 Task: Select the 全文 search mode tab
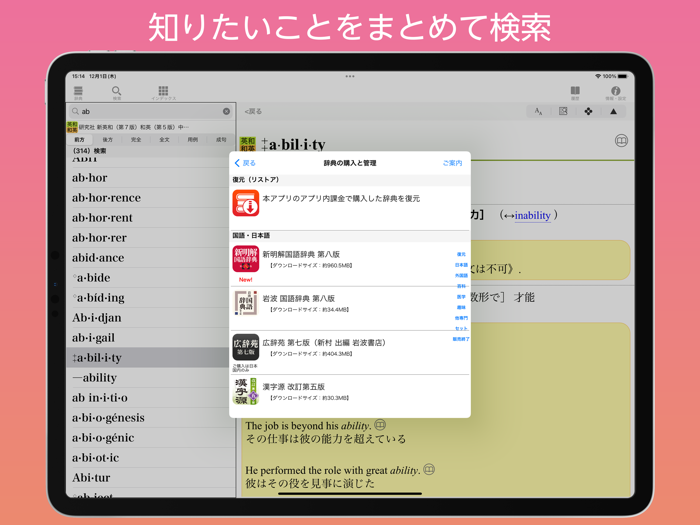pyautogui.click(x=164, y=140)
